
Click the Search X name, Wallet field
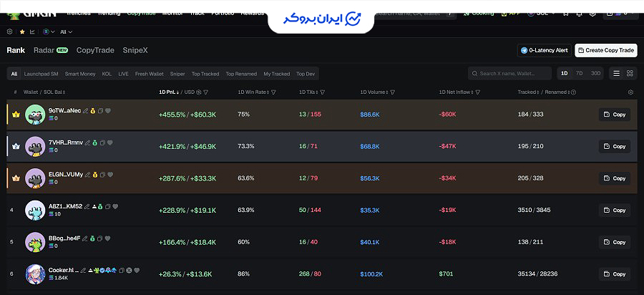tap(509, 74)
